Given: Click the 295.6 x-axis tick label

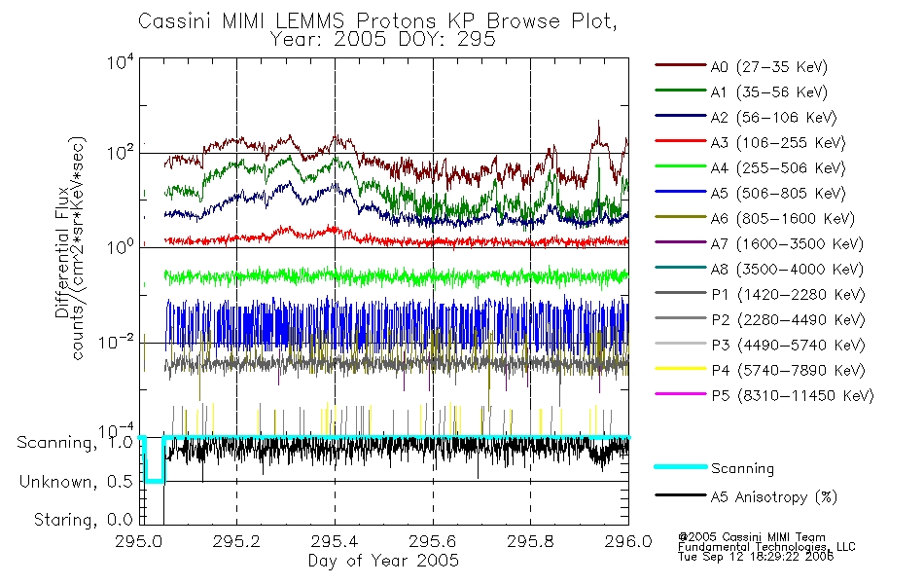Looking at the screenshot, I should click(433, 541).
